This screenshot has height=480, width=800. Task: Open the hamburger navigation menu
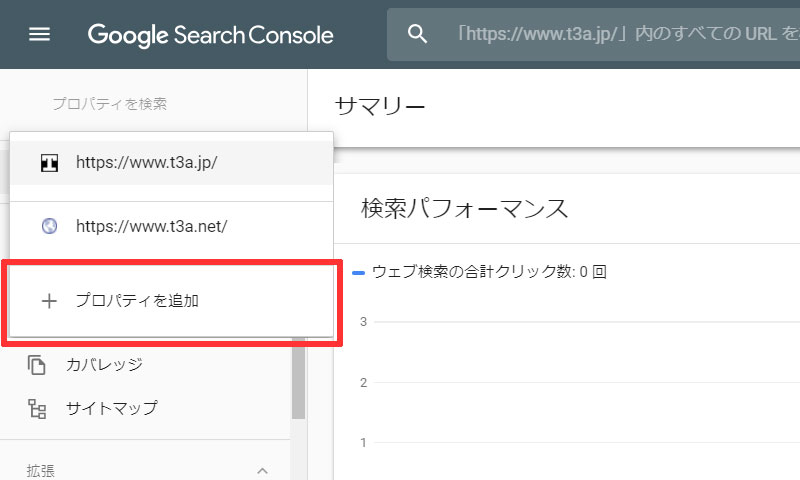(39, 34)
